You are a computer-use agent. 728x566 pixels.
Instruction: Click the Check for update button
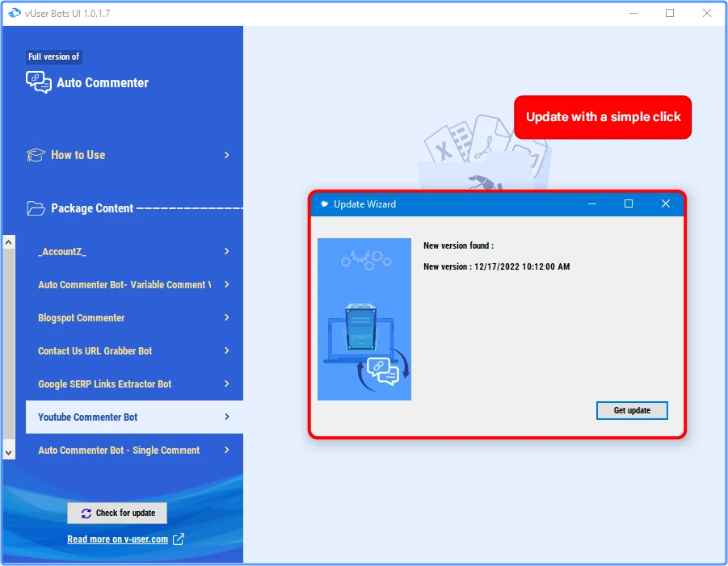[x=117, y=513]
